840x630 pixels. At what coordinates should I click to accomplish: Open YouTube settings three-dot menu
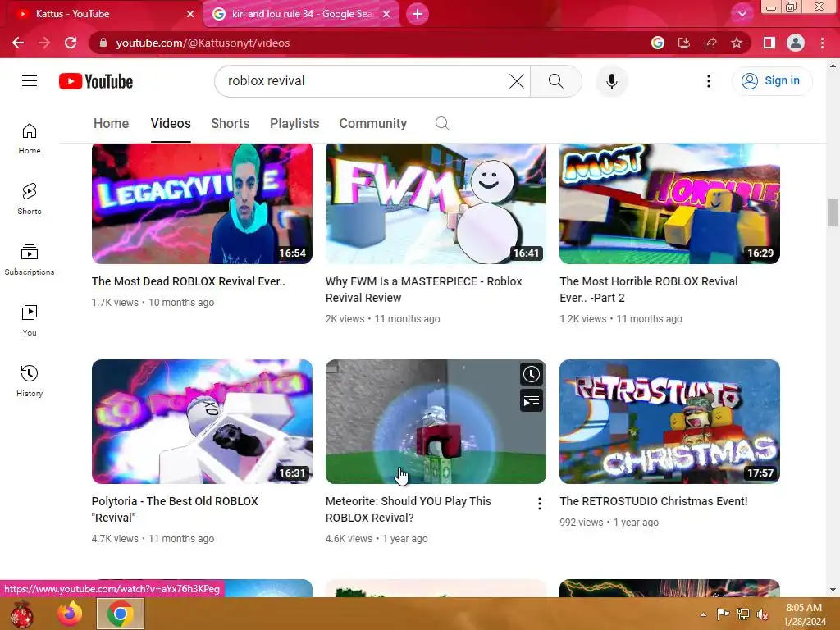tap(708, 81)
